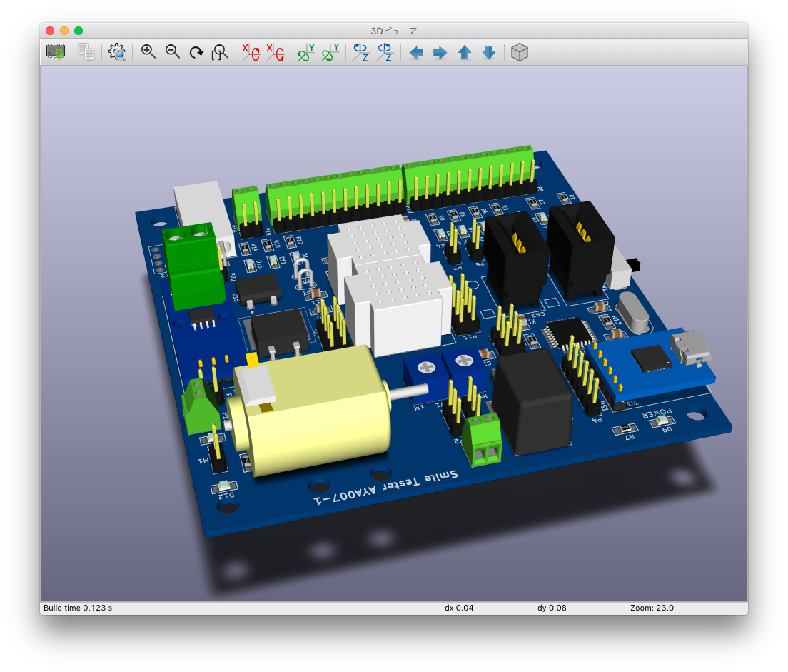Image resolution: width=788 pixels, height=672 pixels.
Task: Rotate Y counterclockwise
Action: pyautogui.click(x=330, y=52)
